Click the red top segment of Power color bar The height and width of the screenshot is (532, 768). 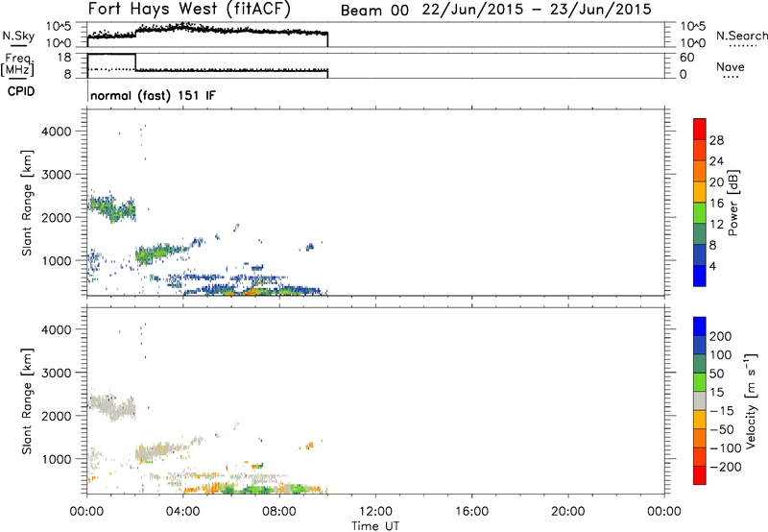(x=700, y=129)
